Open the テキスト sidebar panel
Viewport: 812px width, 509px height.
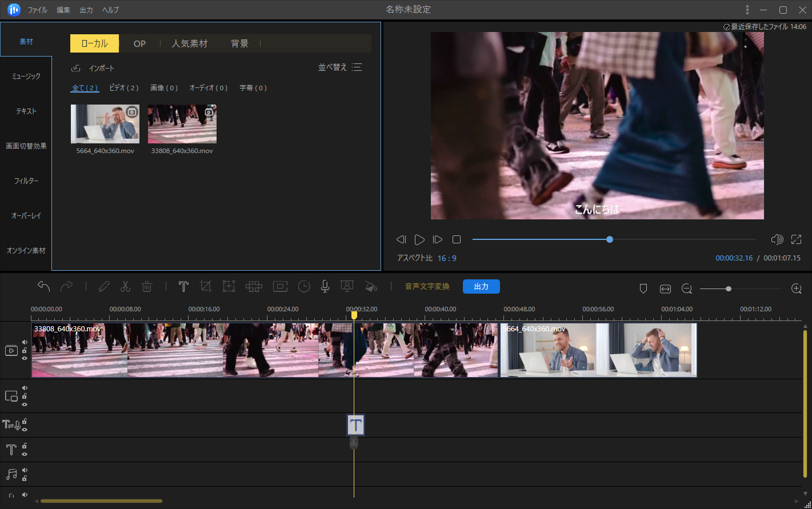click(26, 111)
